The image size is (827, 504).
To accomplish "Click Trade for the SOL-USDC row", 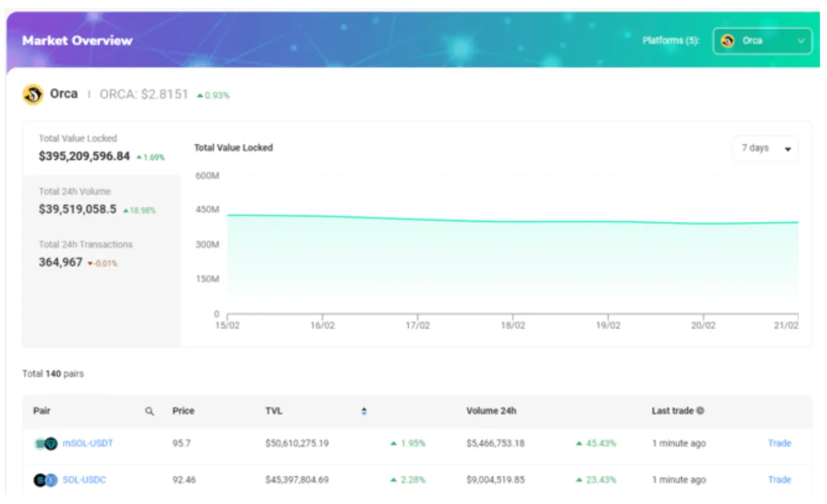I will click(779, 480).
